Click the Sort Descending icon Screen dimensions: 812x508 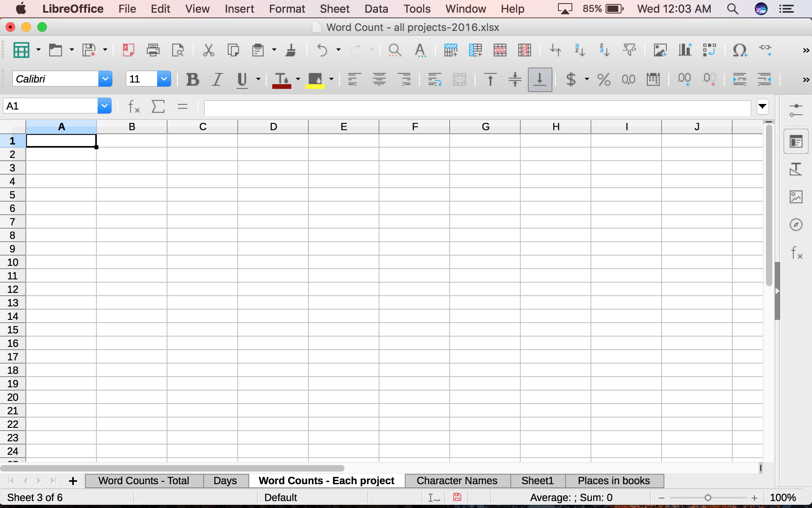tap(604, 50)
